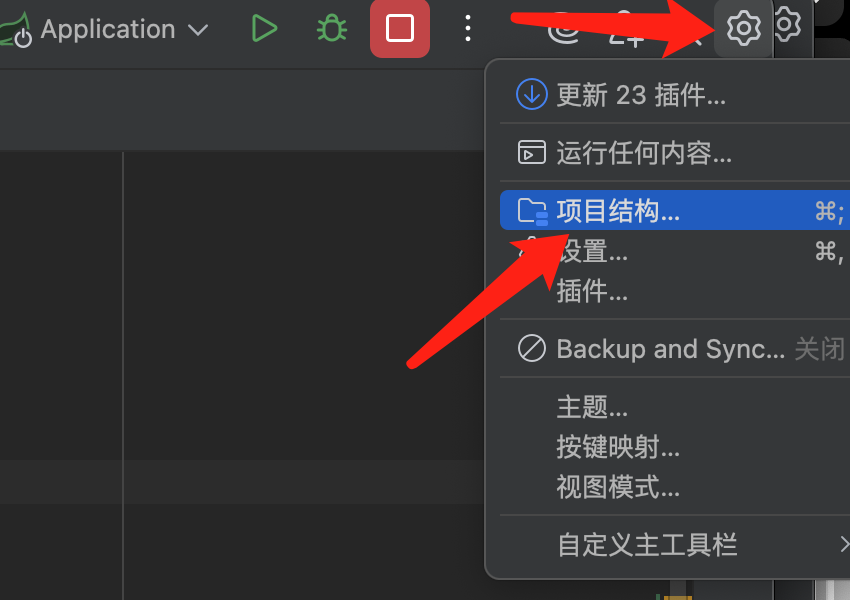Click the rightmost gear icon
The height and width of the screenshot is (600, 850).
point(787,24)
